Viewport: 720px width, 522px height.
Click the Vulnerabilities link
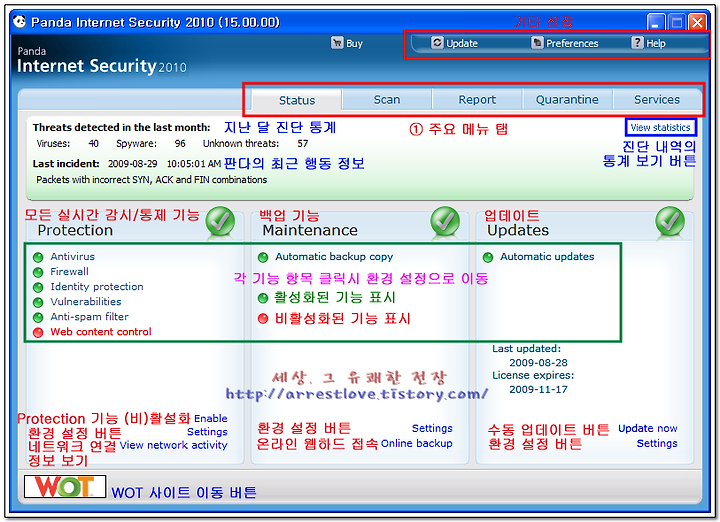(x=86, y=302)
